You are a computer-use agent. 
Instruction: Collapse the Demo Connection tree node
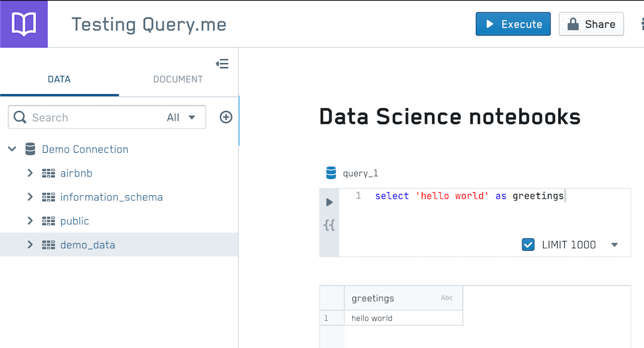tap(12, 149)
